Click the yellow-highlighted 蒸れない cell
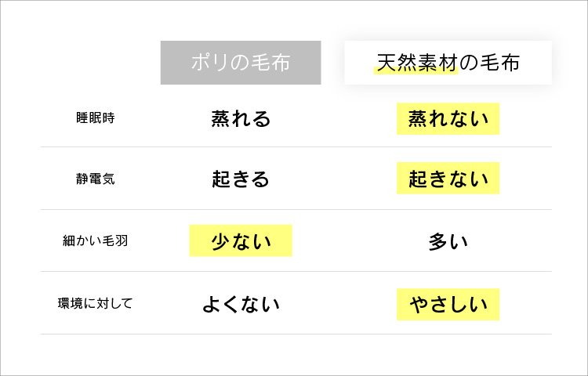This screenshot has height=376, width=588. 448,118
